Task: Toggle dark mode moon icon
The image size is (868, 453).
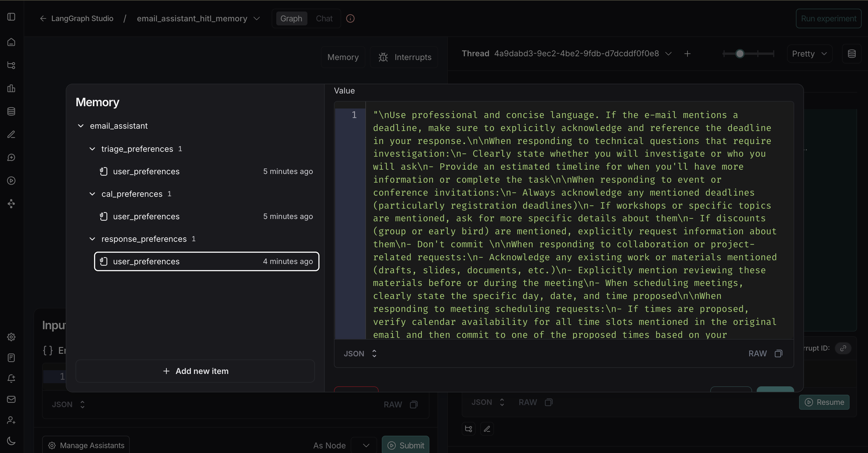Action: (x=11, y=441)
